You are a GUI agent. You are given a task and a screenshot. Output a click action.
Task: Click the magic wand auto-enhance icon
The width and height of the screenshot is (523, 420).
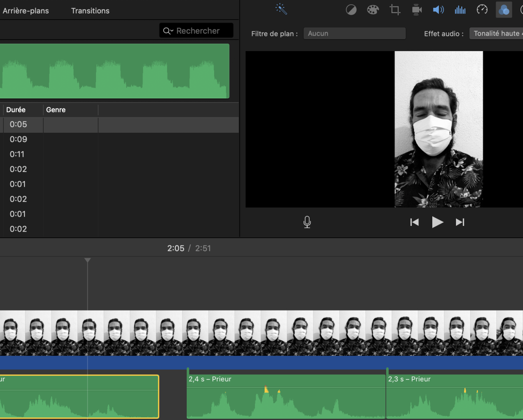281,9
